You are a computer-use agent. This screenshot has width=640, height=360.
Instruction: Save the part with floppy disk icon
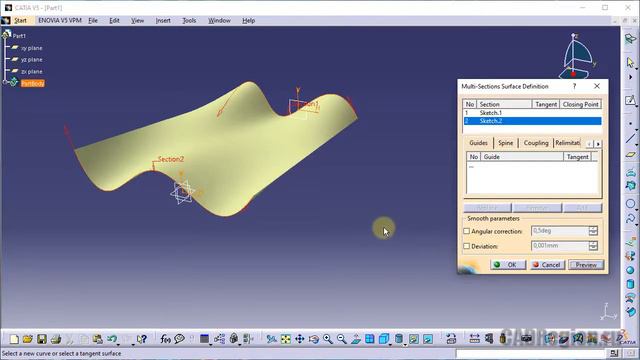[x=42, y=339]
